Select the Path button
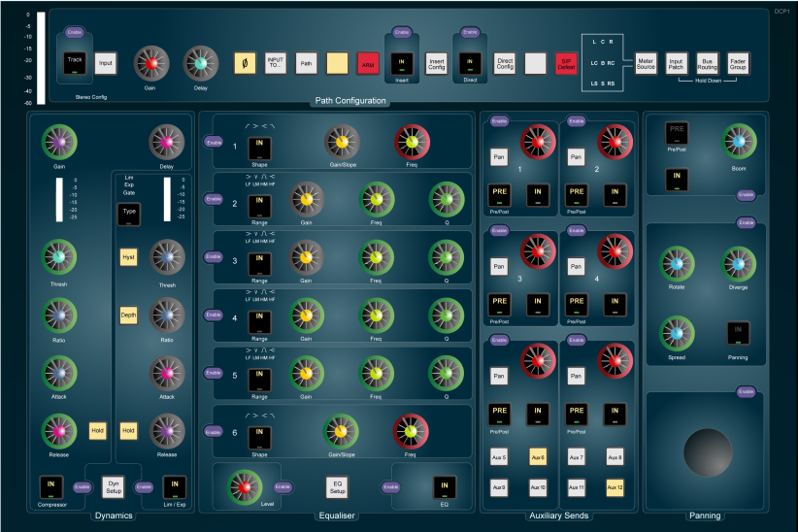 [x=306, y=64]
